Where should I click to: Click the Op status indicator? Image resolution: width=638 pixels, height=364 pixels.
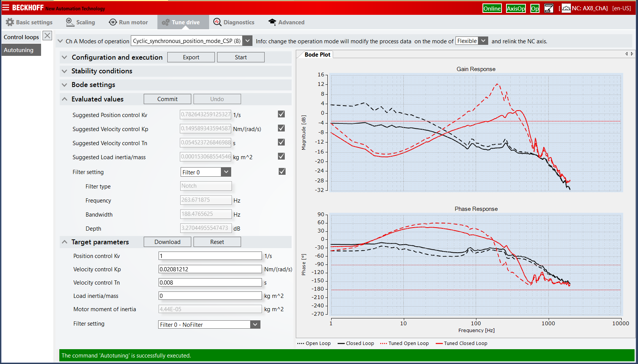[x=535, y=8]
